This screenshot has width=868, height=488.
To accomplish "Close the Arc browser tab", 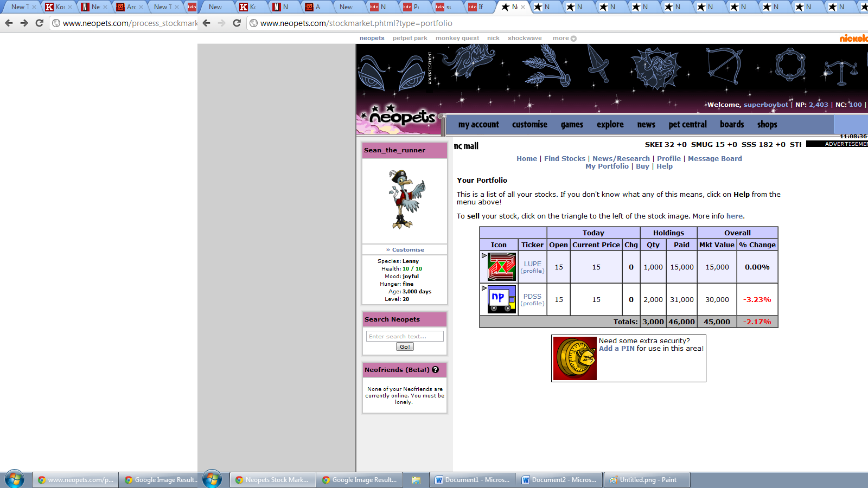I will (141, 7).
